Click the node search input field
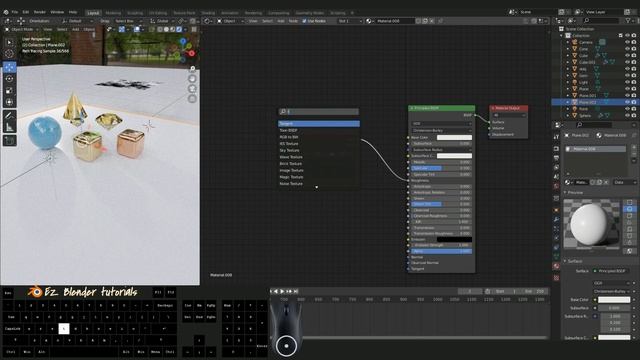This screenshot has width=640, height=360. [319, 111]
